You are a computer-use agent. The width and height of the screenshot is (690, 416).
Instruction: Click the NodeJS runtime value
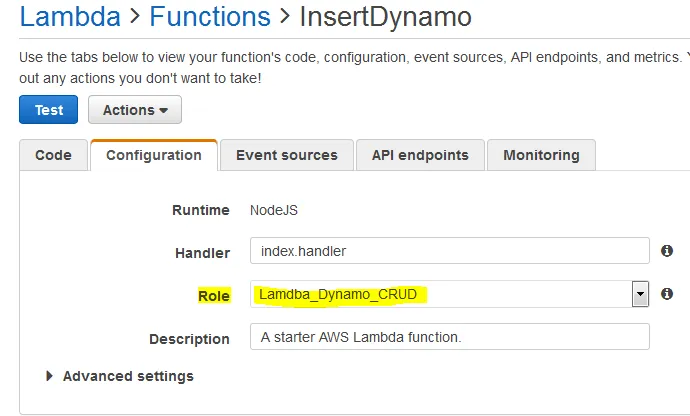click(274, 210)
